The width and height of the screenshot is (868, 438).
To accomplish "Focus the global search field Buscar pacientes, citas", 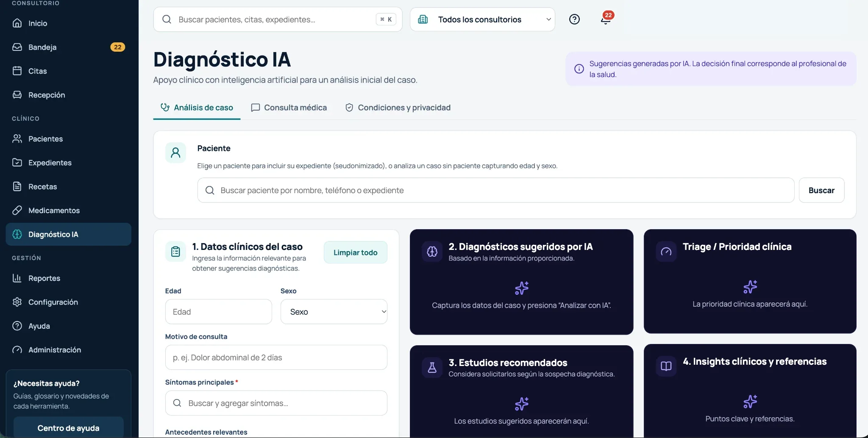I will click(278, 19).
